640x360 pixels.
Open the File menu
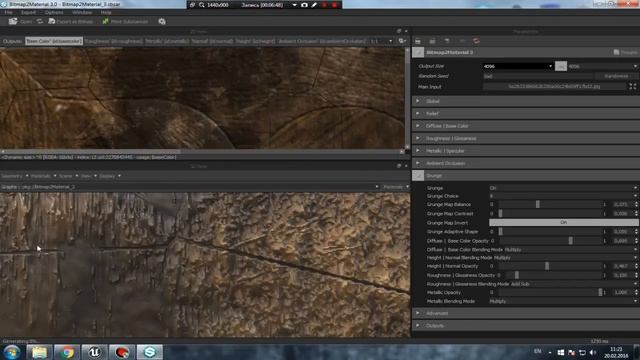pos(8,12)
